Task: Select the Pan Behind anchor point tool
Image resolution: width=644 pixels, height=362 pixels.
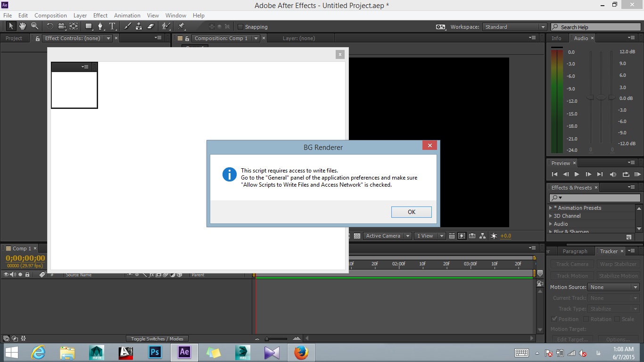Action: 74,26
